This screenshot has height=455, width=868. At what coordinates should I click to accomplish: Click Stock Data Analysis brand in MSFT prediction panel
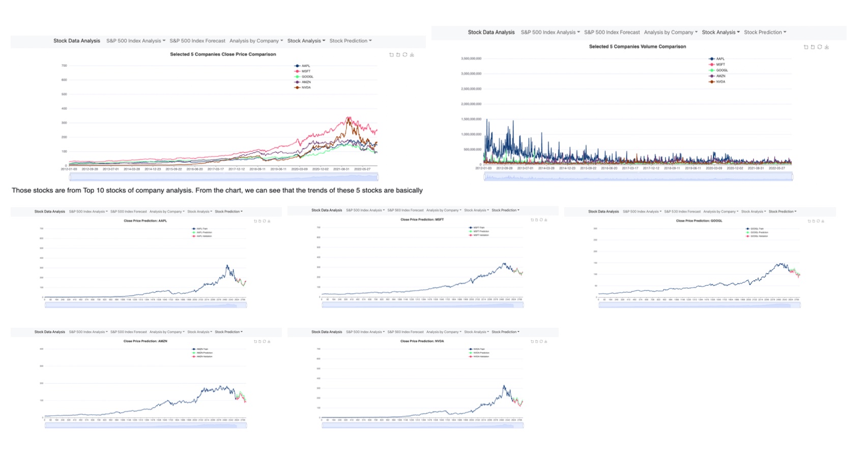[x=327, y=210]
